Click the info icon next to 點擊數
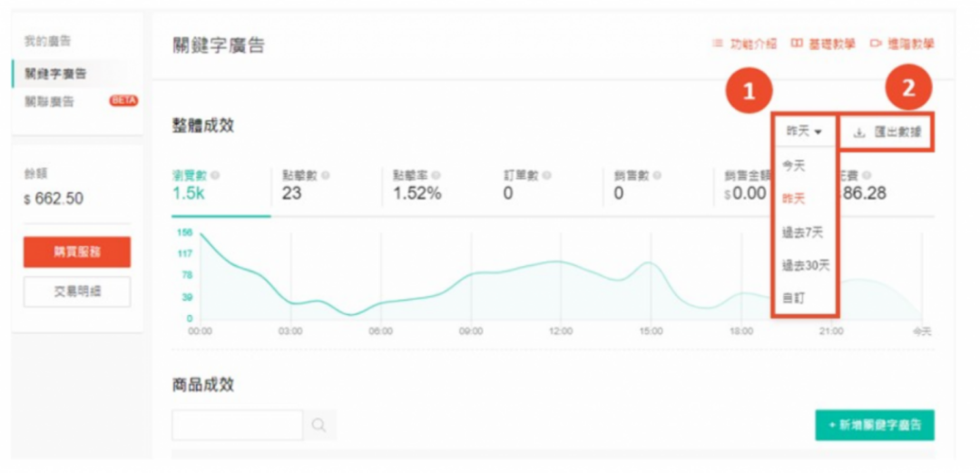The image size is (980, 474). [326, 175]
